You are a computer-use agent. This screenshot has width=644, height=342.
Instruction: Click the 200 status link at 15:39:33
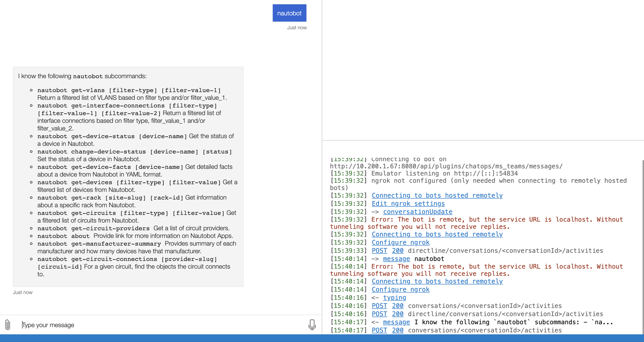(x=397, y=251)
